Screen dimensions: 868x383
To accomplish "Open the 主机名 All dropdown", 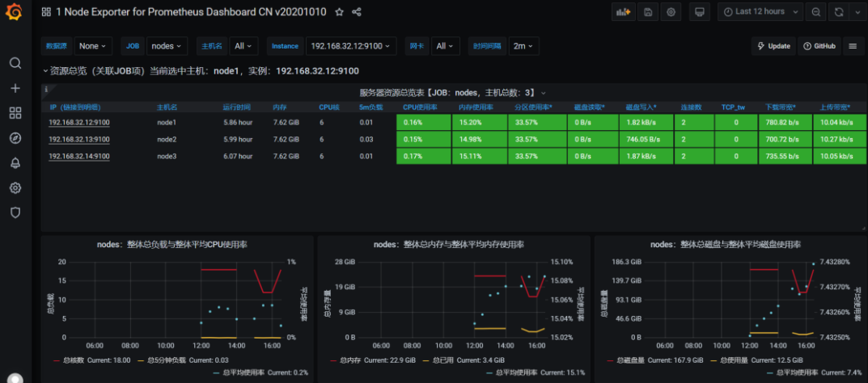I will coord(243,46).
